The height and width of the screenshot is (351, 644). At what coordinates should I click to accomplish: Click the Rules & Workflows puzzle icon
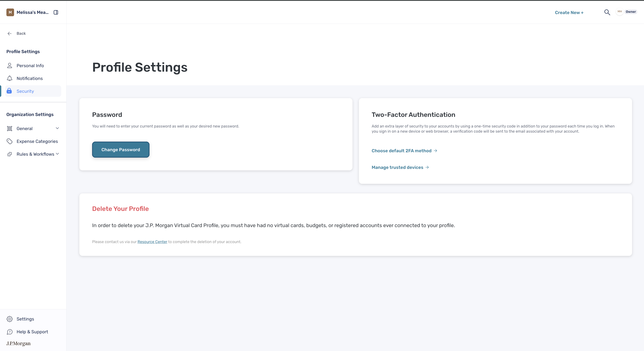tap(10, 154)
